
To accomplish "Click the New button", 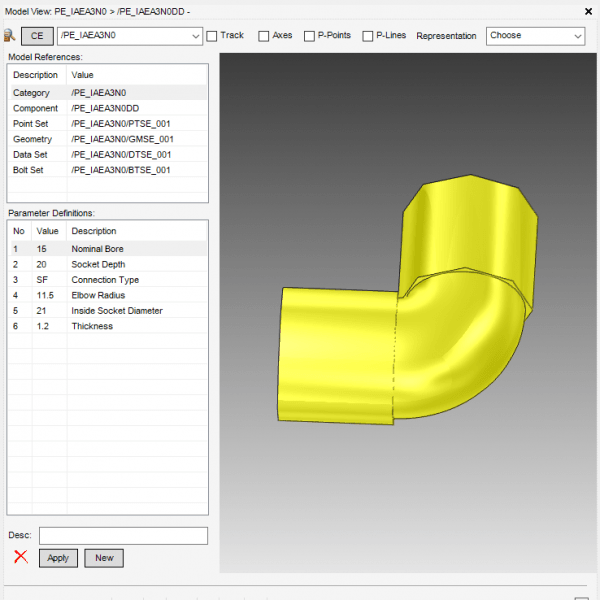I will tap(104, 558).
